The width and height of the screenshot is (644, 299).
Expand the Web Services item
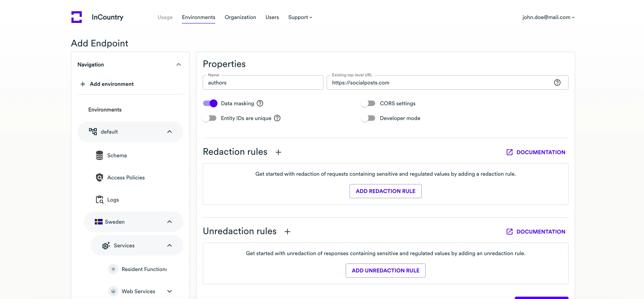click(170, 291)
